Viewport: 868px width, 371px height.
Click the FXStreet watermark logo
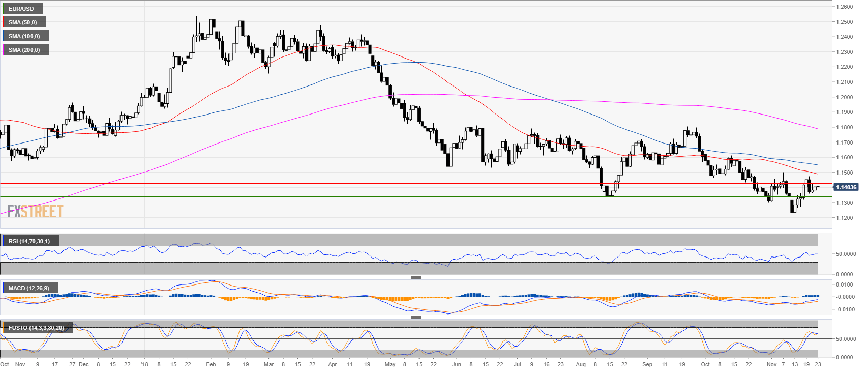(35, 211)
